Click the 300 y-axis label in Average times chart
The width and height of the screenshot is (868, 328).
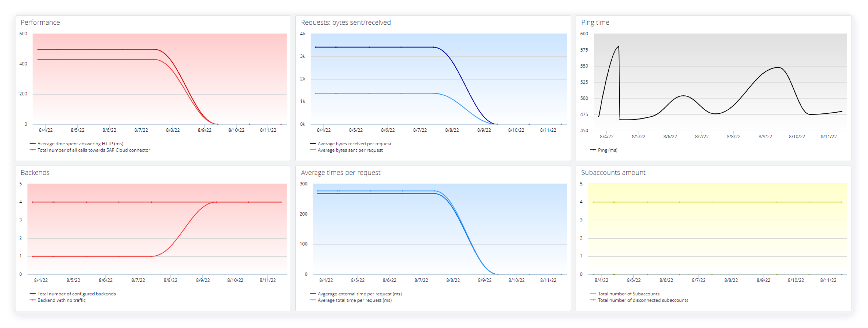point(303,184)
